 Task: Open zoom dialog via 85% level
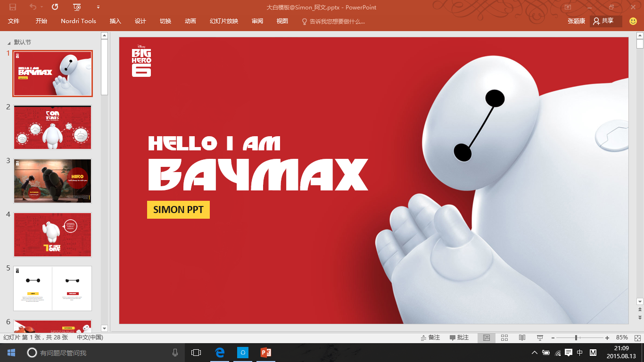coord(622,337)
